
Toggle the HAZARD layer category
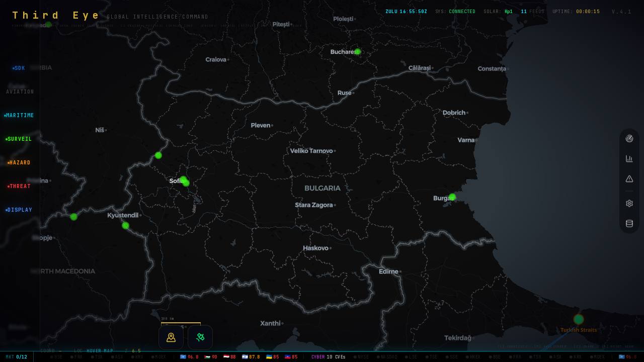(x=19, y=162)
